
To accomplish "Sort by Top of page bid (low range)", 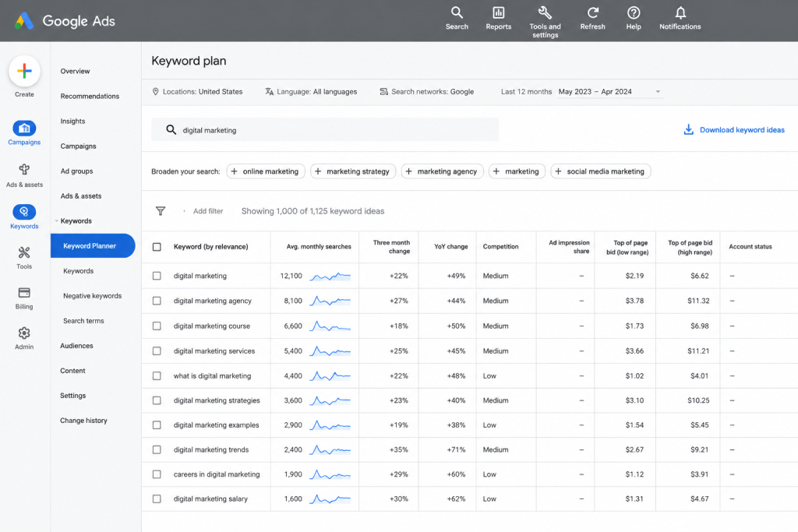I will 627,247.
